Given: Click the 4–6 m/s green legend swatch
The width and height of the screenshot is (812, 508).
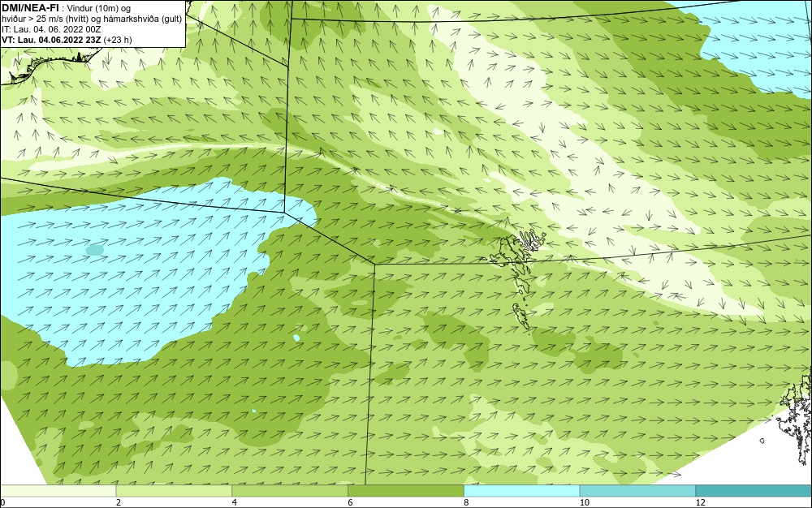Looking at the screenshot, I should [x=290, y=490].
